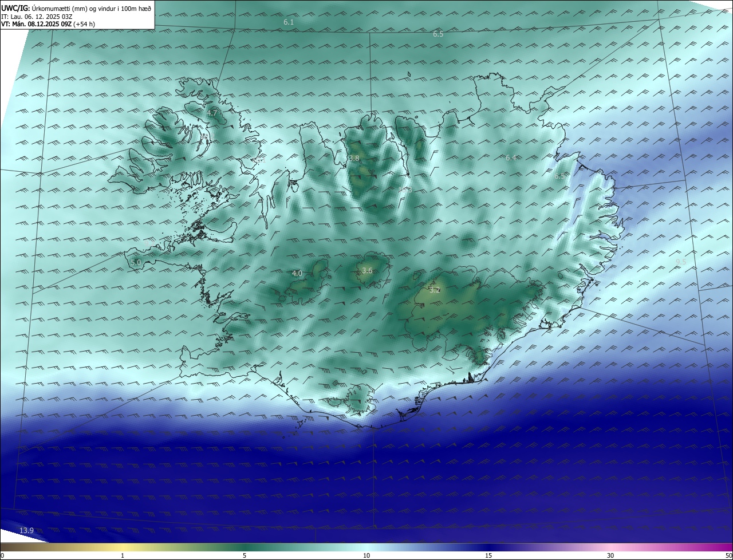Screen dimensions: 733x560
Task: Click the 4.0 value label on the glacier
Action: point(297,274)
